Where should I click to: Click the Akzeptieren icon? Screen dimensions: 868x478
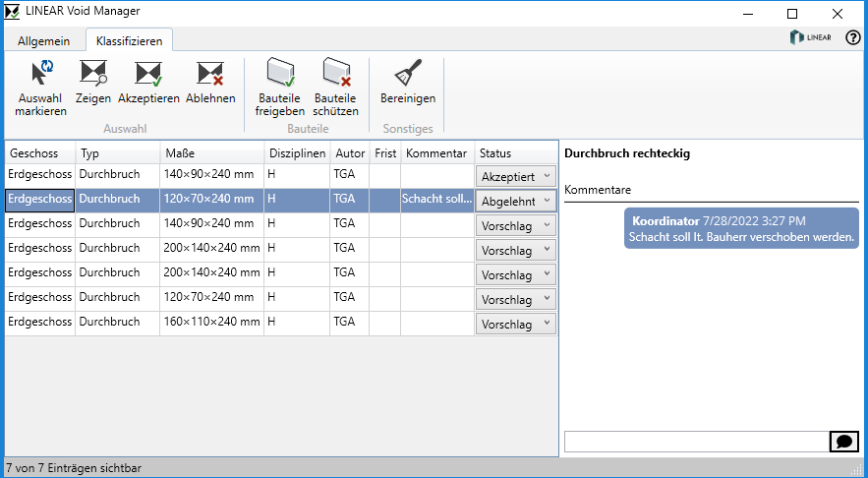click(148, 73)
